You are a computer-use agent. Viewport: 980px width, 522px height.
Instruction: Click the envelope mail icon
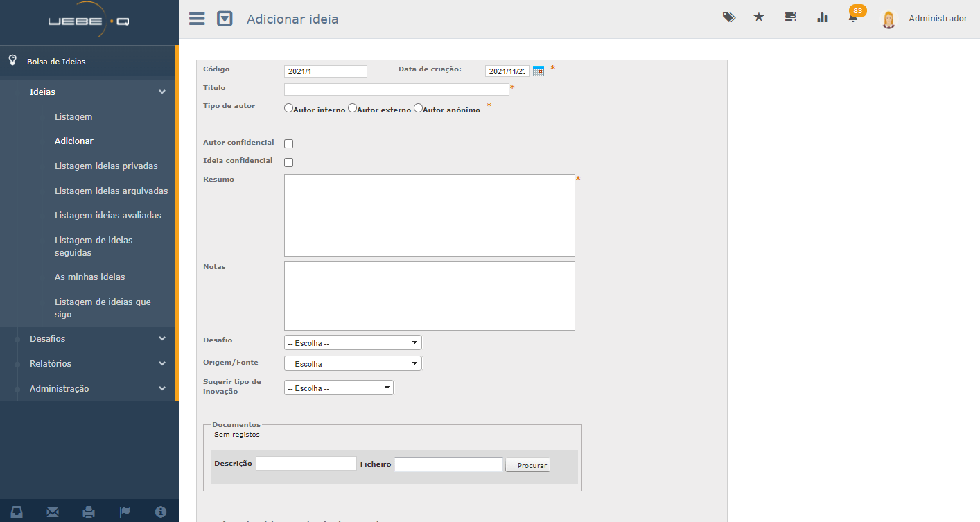(x=53, y=512)
